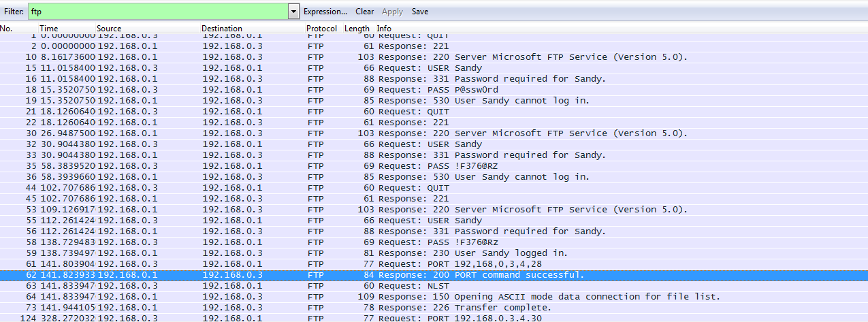The image size is (868, 322).
Task: Select packet 10 Microsoft FTP Service response
Action: pyautogui.click(x=434, y=57)
